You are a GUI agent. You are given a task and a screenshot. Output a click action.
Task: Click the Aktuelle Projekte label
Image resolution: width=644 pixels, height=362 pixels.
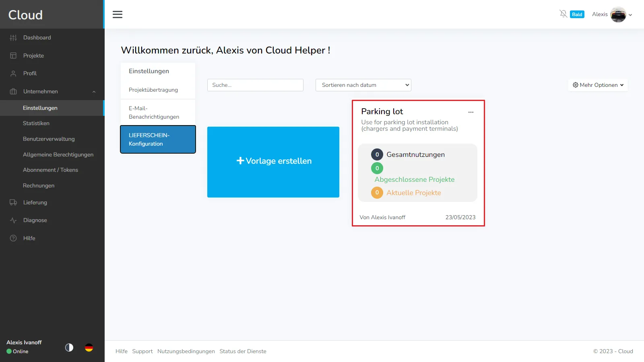point(414,193)
